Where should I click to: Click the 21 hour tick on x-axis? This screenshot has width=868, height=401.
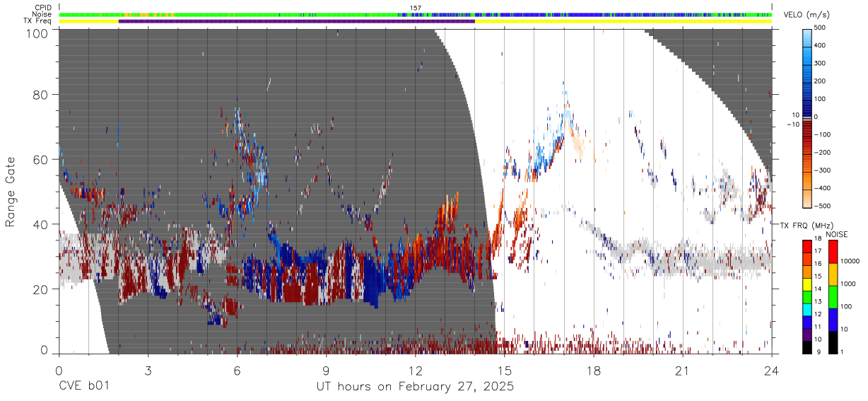683,371
